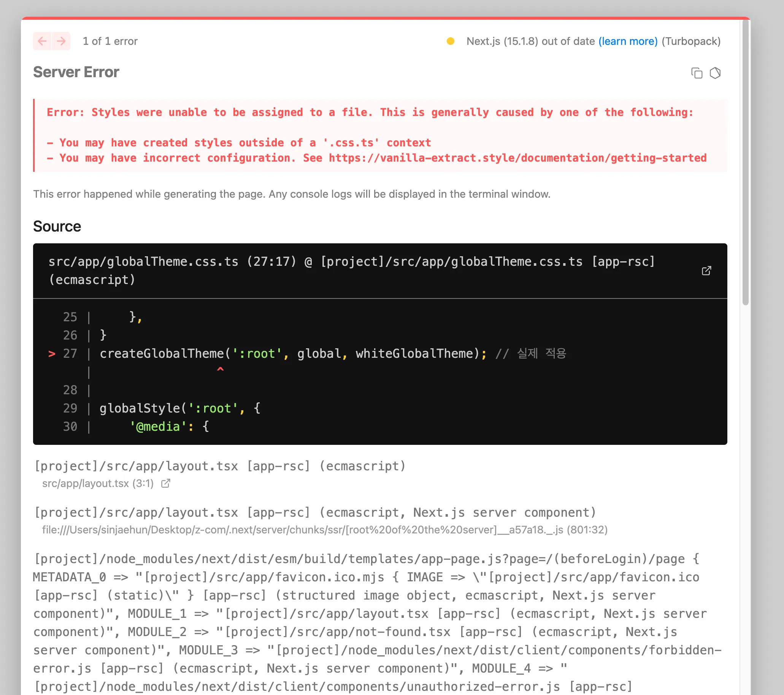Open globalTheme.css.ts in editor icon

coord(706,271)
